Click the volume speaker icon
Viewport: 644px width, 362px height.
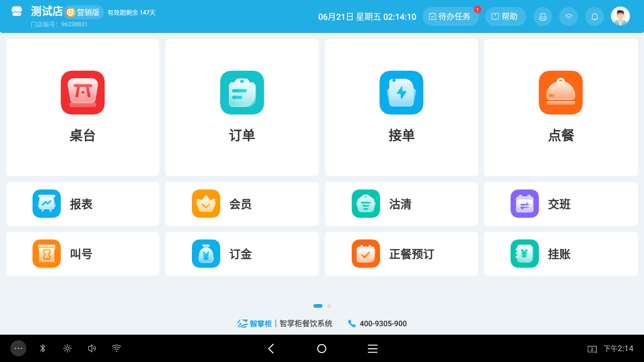(x=92, y=348)
